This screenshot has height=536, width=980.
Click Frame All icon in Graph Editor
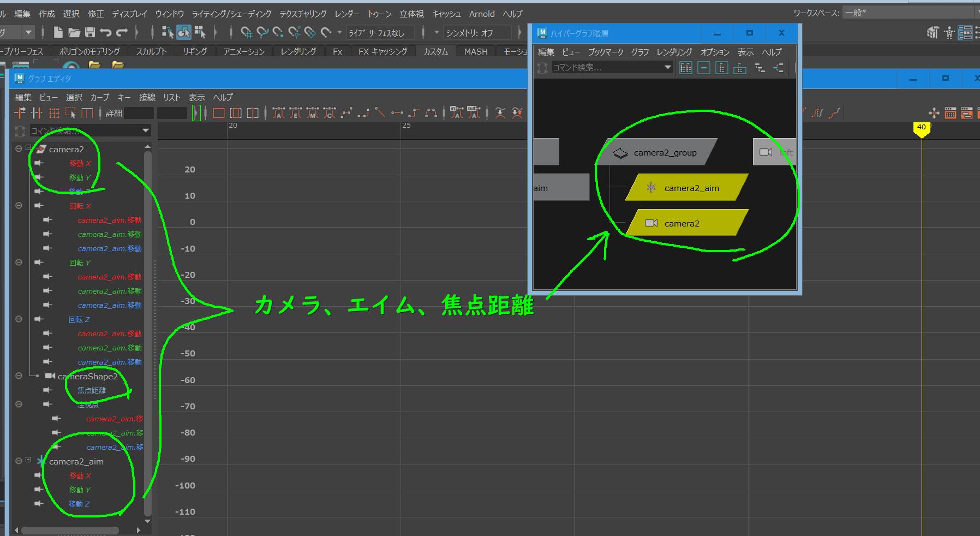219,113
